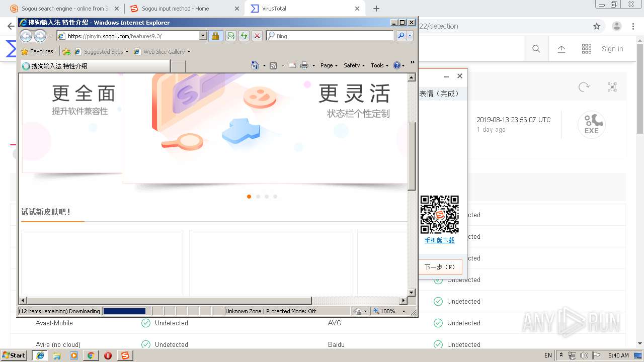This screenshot has height=362, width=644.
Task: Open the Safety menu
Action: pyautogui.click(x=354, y=65)
